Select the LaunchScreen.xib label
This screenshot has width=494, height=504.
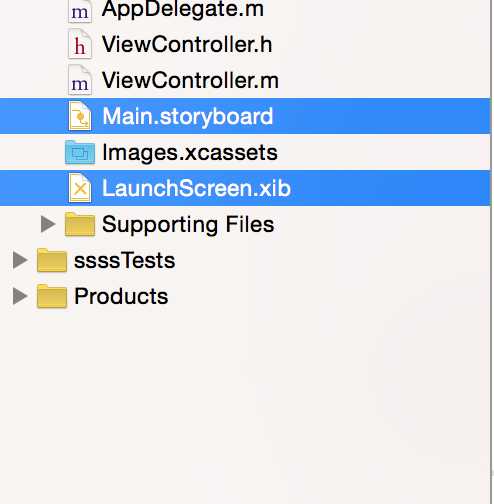[x=197, y=188]
